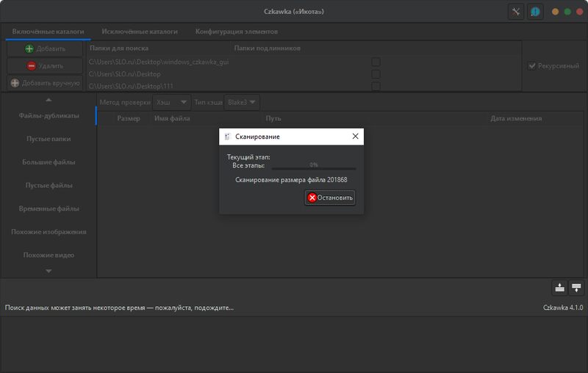588x373 pixels.
Task: Toggle the Рекурсивный checkbox
Action: [x=554, y=66]
